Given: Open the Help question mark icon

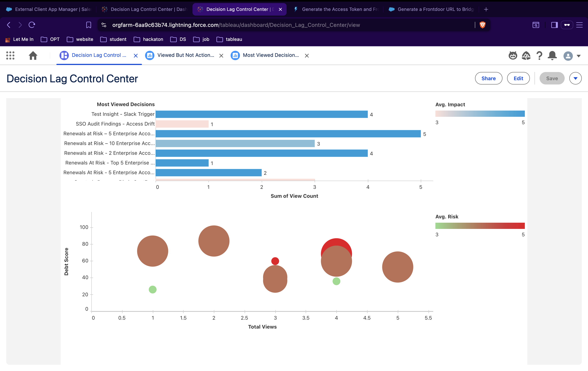Looking at the screenshot, I should coord(539,55).
